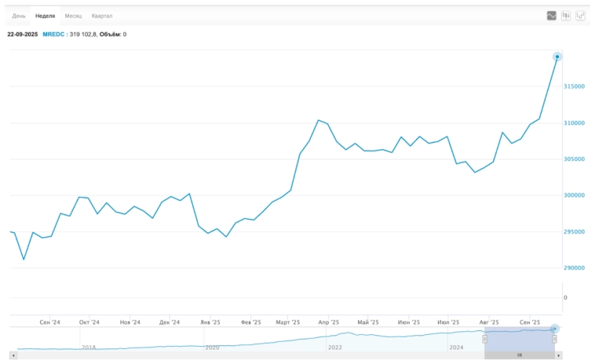The image size is (595, 364).
Task: Click the left handle of navigator range
Action: tap(484, 339)
